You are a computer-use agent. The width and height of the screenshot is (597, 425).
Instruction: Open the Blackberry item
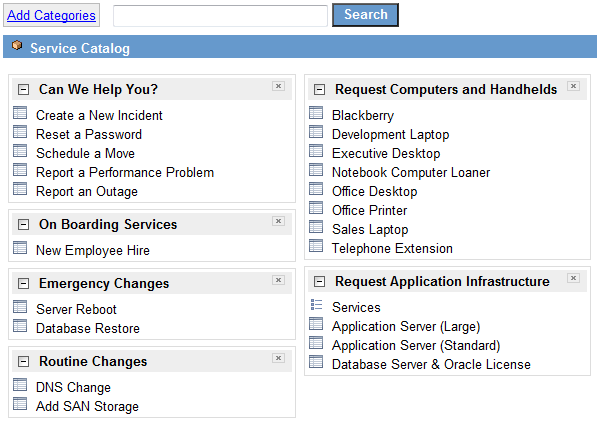click(363, 115)
